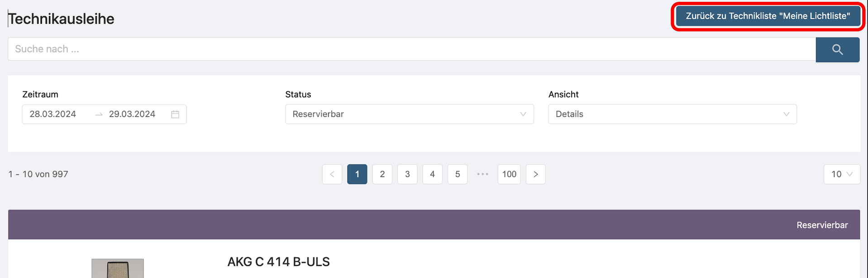Viewport: 868px width, 278px height.
Task: Focus the "Suche nach ..." search field
Action: coord(411,49)
